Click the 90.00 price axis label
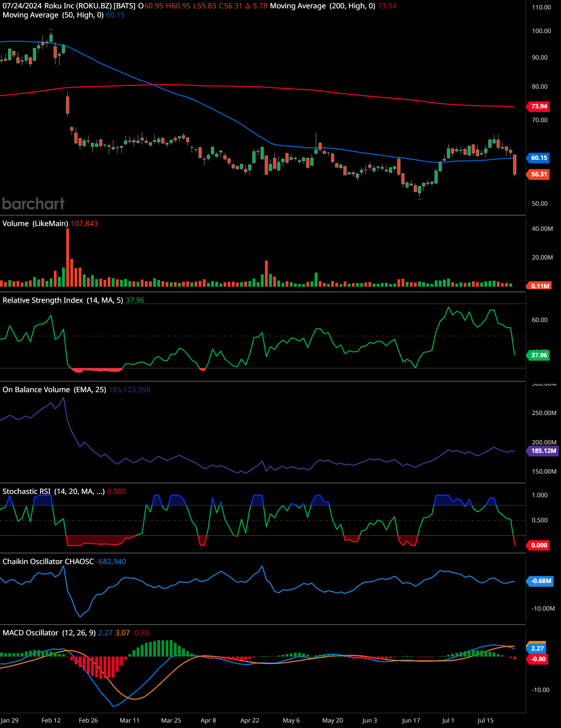 [x=540, y=57]
